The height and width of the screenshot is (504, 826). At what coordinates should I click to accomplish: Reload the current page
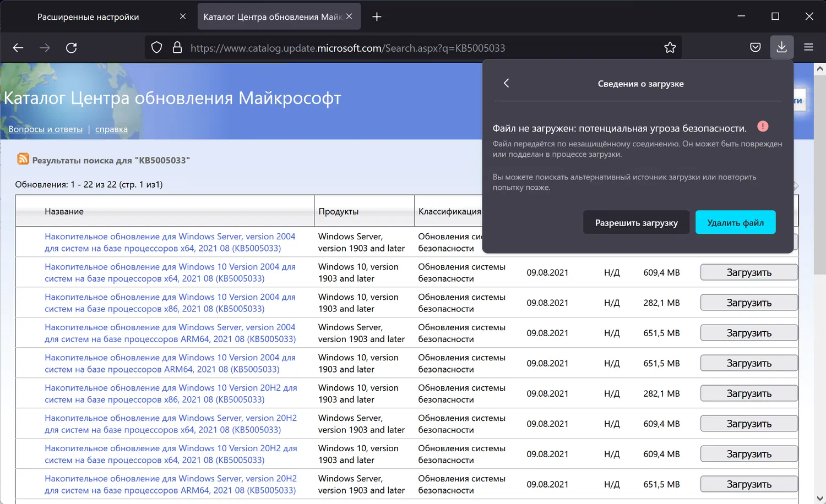click(71, 48)
